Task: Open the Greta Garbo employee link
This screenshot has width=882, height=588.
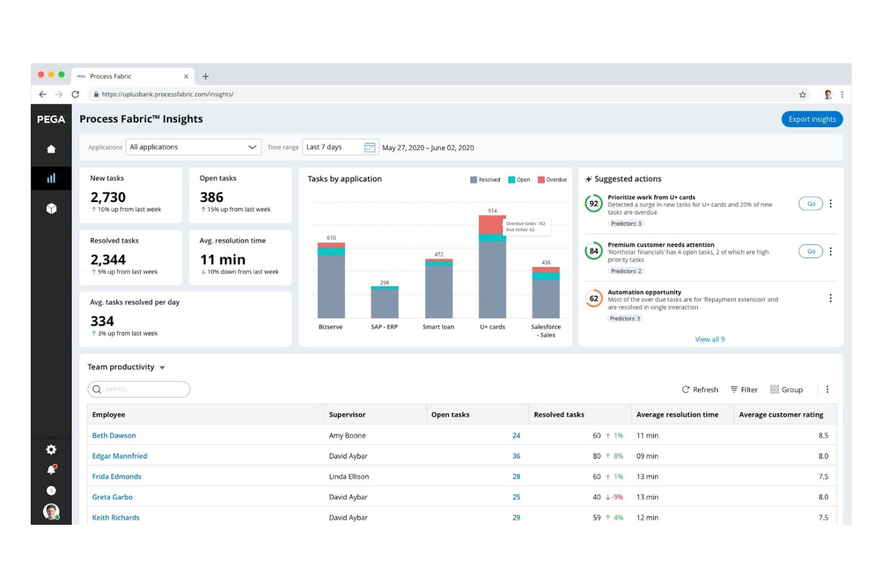Action: [113, 497]
